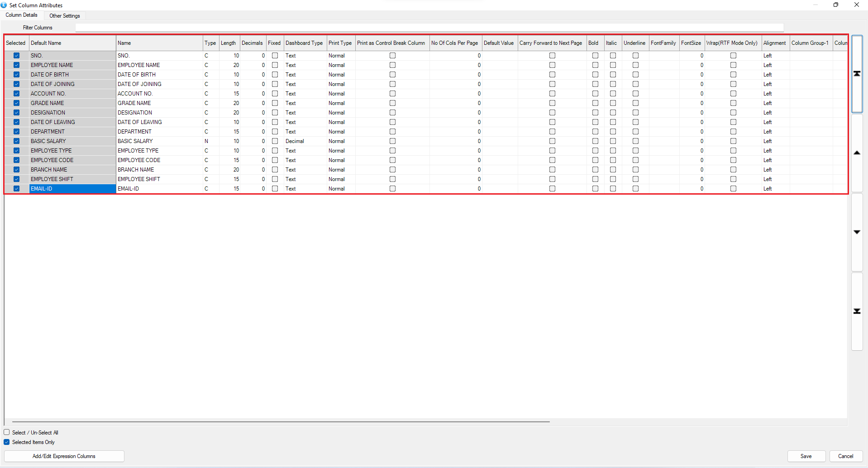This screenshot has height=468, width=868.
Task: Click the Cancel button
Action: 845,456
